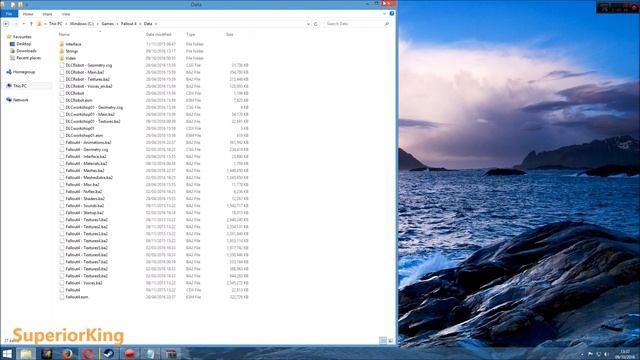Navigate to This PC in breadcrumb
The height and width of the screenshot is (360, 640).
click(x=56, y=24)
